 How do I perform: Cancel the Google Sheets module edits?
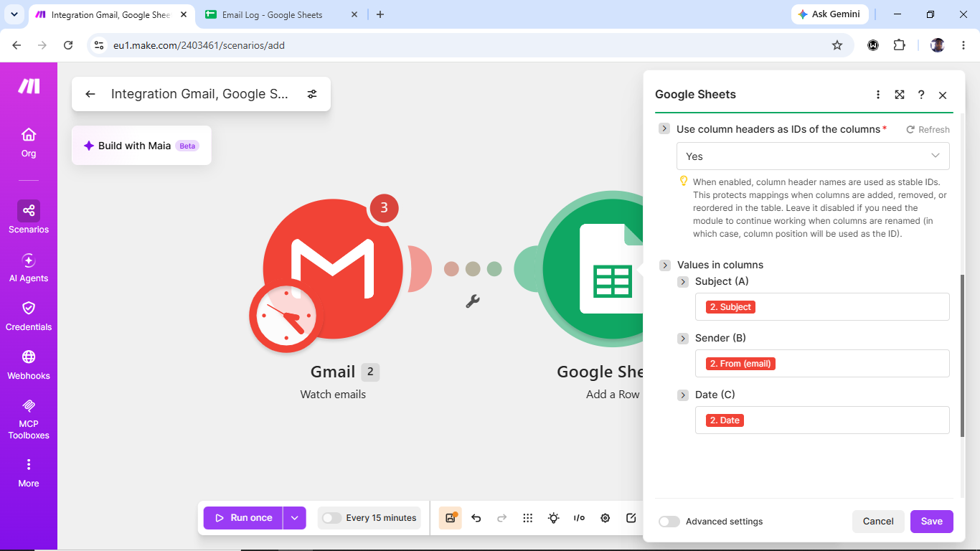pos(878,522)
